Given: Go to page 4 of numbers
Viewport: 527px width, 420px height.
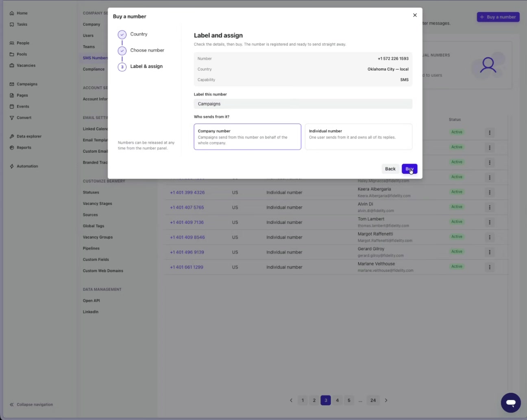Looking at the screenshot, I should coord(337,401).
